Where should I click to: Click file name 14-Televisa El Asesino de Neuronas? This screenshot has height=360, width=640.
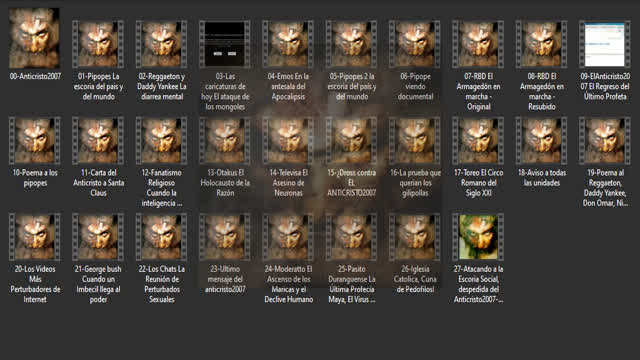[x=288, y=182]
